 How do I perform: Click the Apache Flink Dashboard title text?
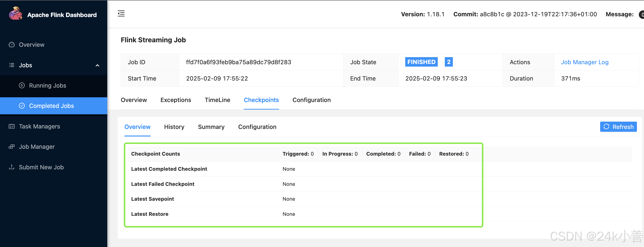[62, 15]
